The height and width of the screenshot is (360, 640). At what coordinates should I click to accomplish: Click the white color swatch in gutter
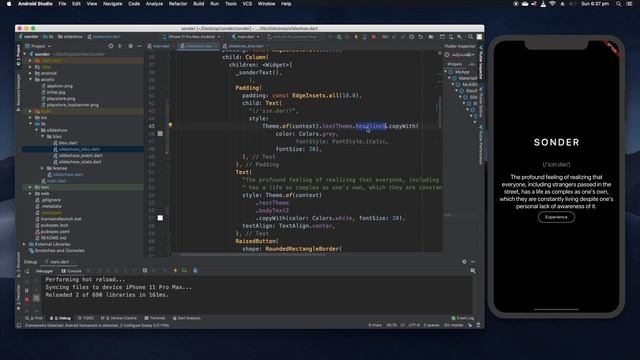(160, 218)
